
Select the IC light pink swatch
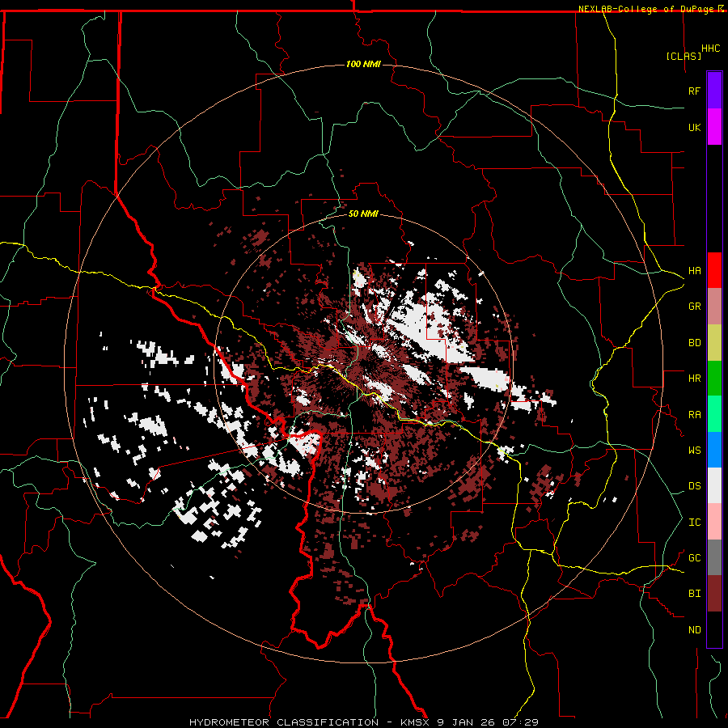click(x=714, y=522)
